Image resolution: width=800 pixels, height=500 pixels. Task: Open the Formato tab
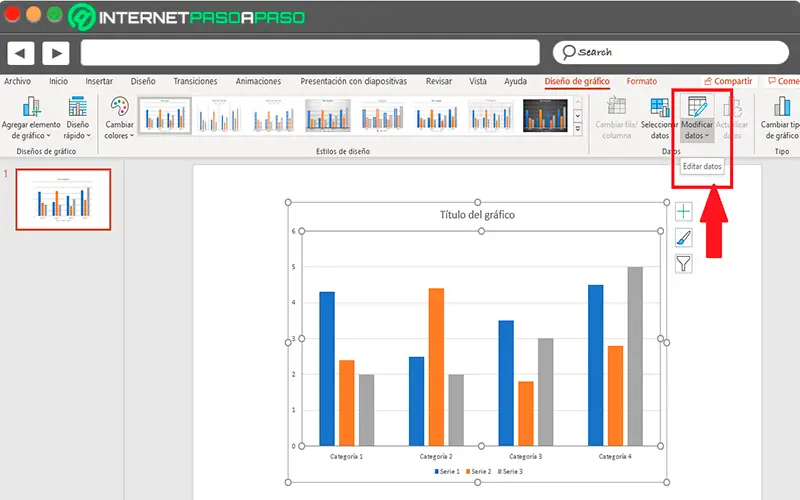point(641,81)
